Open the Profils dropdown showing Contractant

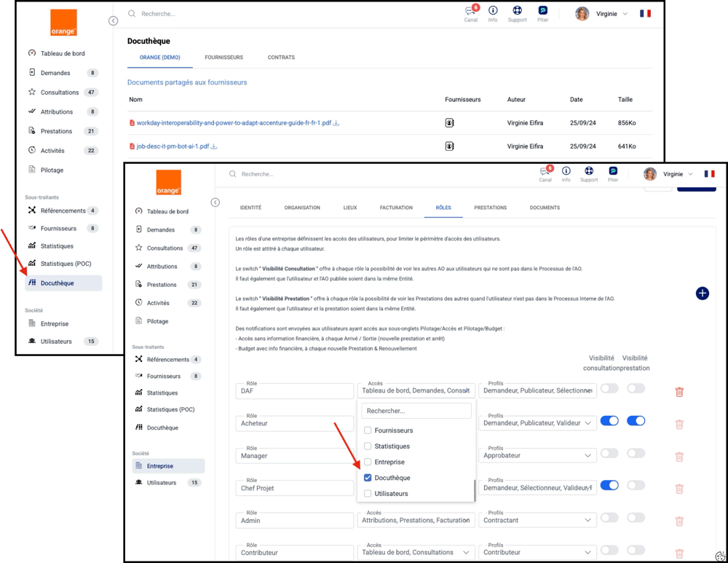[x=538, y=520]
